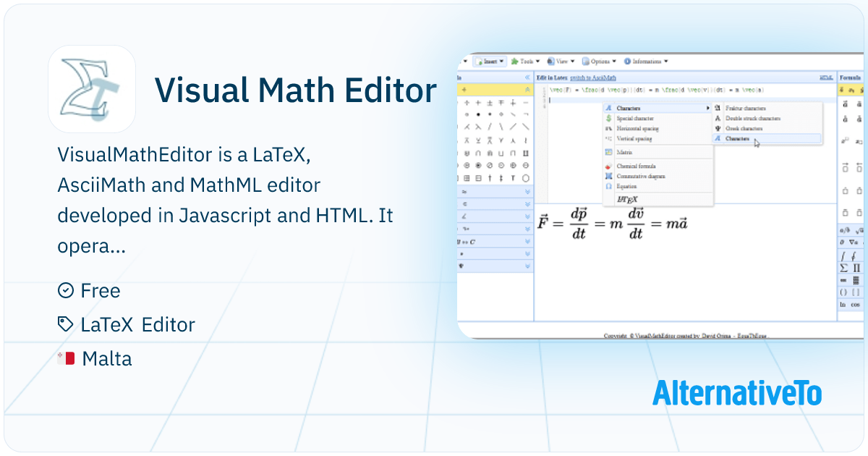Click the Sigma summation symbol in the Formula panel

click(843, 268)
